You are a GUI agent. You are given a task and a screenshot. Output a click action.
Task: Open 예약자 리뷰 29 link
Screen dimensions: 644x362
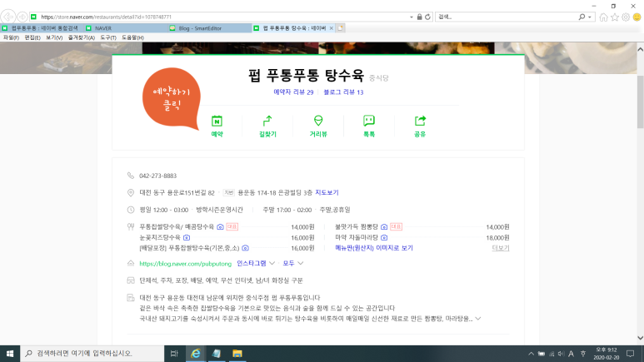293,92
